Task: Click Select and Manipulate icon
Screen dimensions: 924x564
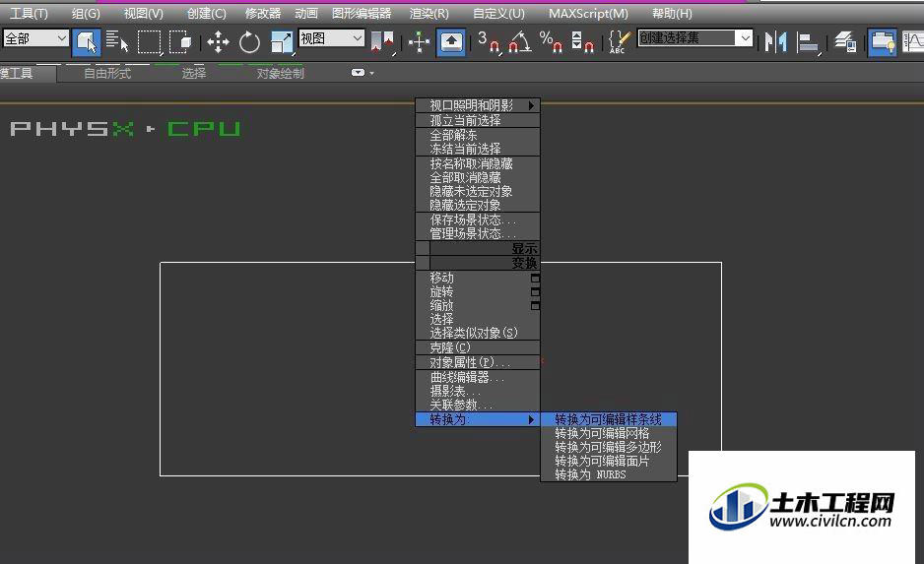Action: (419, 42)
